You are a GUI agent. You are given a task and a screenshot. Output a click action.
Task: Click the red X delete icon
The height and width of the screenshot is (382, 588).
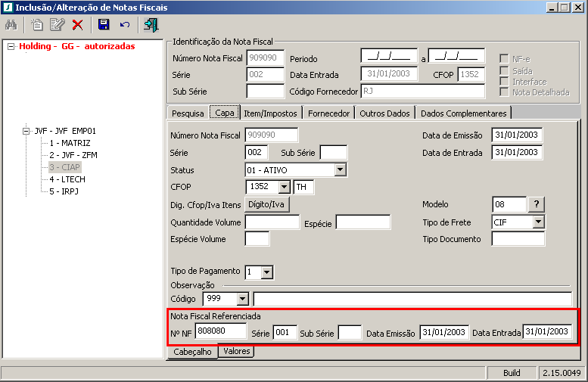click(77, 25)
